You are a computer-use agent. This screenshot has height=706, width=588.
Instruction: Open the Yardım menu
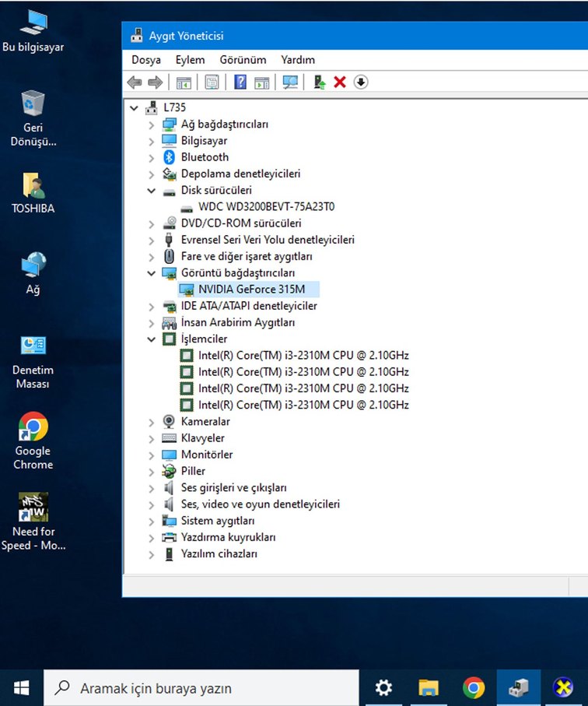[x=298, y=60]
